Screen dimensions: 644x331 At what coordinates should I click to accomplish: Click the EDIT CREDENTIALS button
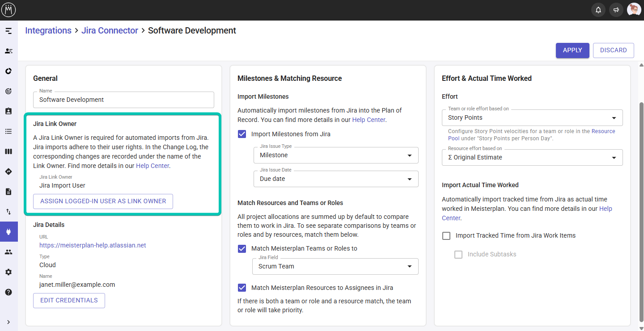[69, 300]
